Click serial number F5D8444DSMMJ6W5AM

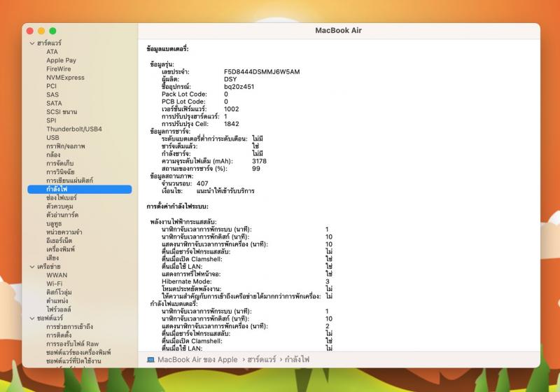[262, 72]
